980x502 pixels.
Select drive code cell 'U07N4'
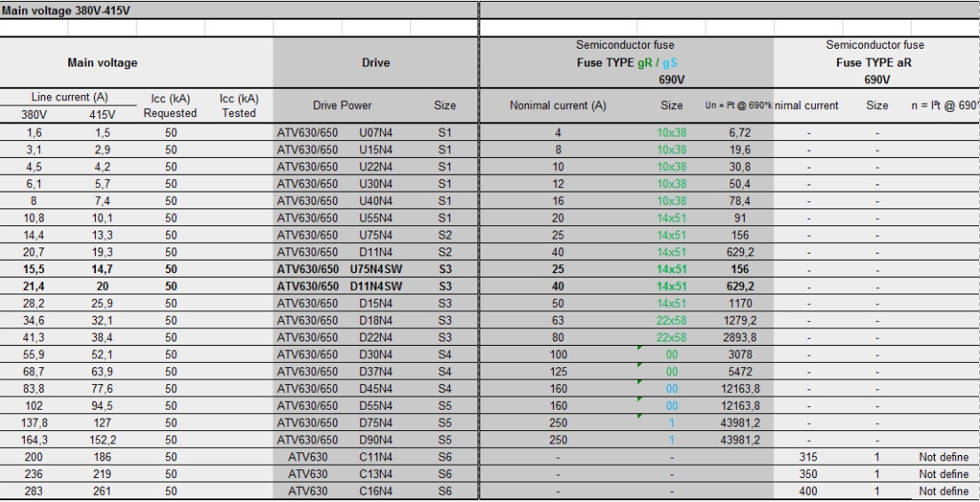375,132
